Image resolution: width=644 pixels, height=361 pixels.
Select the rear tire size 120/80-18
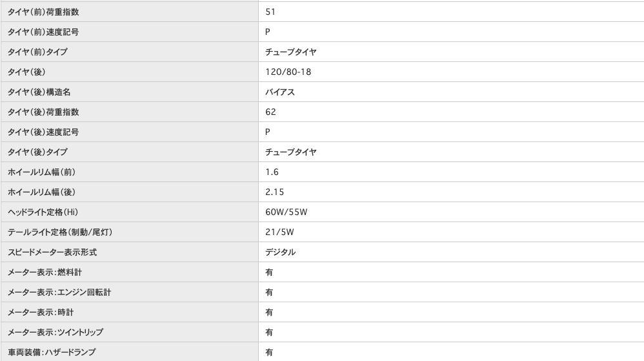pyautogui.click(x=288, y=72)
